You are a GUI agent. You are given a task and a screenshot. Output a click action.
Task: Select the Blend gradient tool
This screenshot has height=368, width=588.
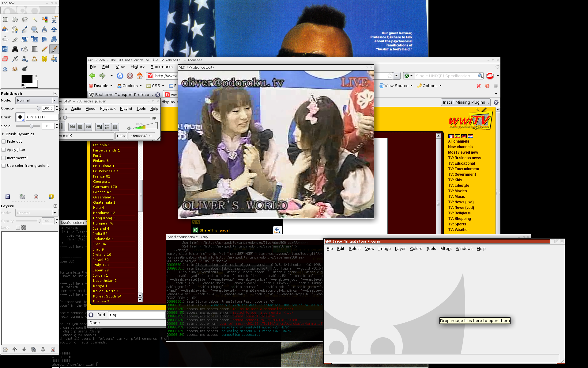click(x=35, y=49)
